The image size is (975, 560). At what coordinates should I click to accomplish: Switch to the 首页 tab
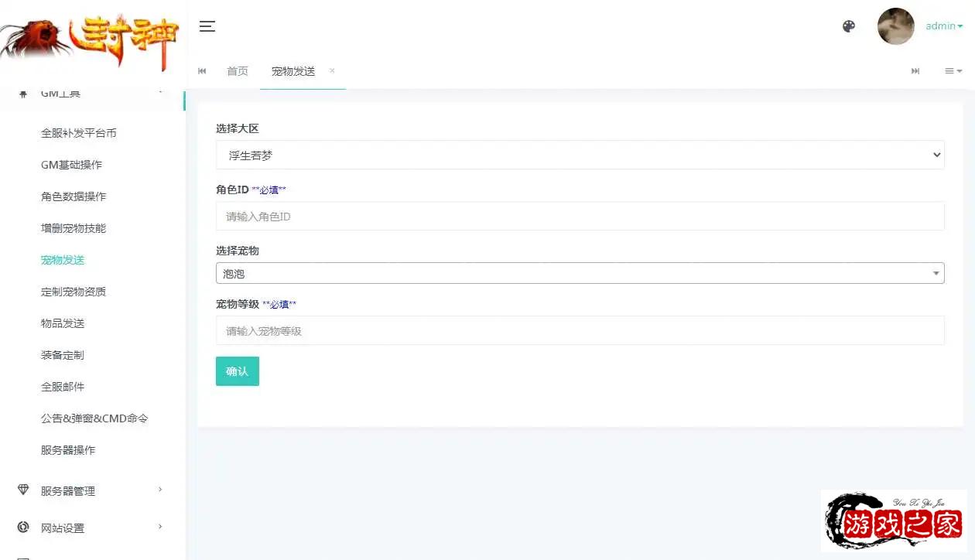tap(238, 71)
